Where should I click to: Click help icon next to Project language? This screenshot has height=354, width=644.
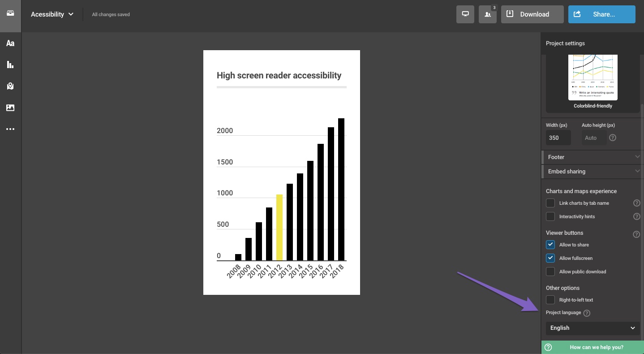pyautogui.click(x=587, y=313)
